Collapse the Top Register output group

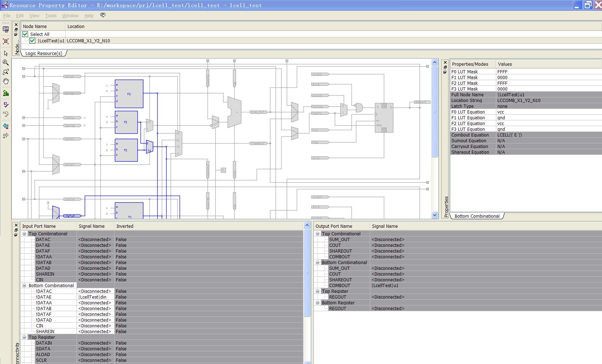pos(318,291)
